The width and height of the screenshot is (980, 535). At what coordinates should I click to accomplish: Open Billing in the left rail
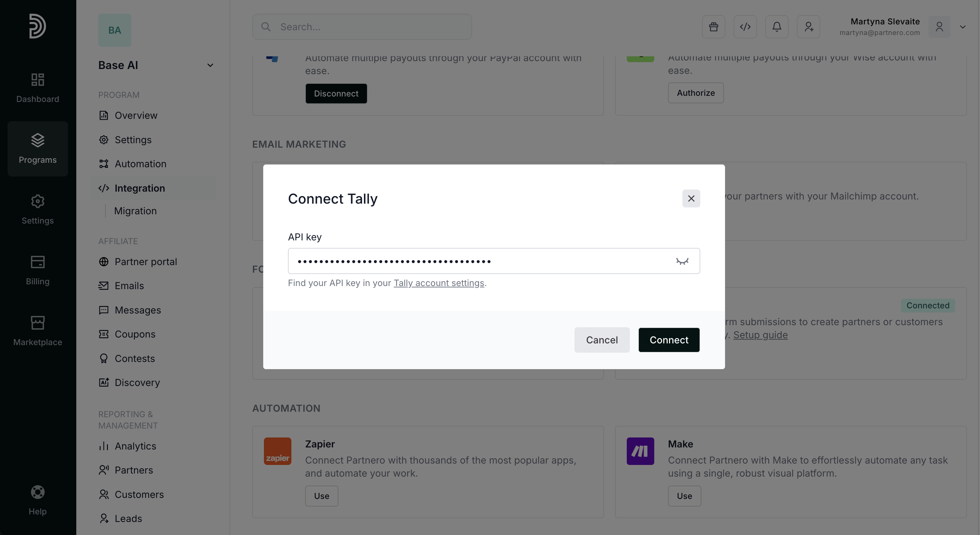(38, 270)
